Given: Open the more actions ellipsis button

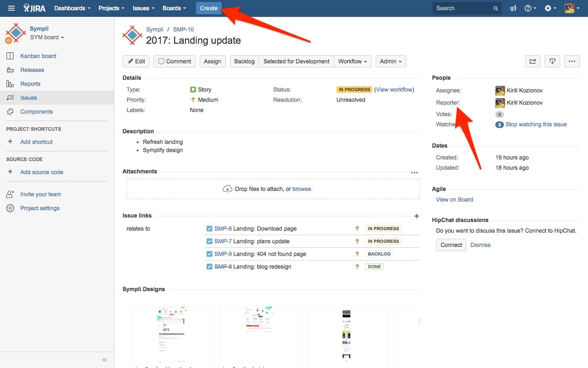Looking at the screenshot, I should [572, 61].
